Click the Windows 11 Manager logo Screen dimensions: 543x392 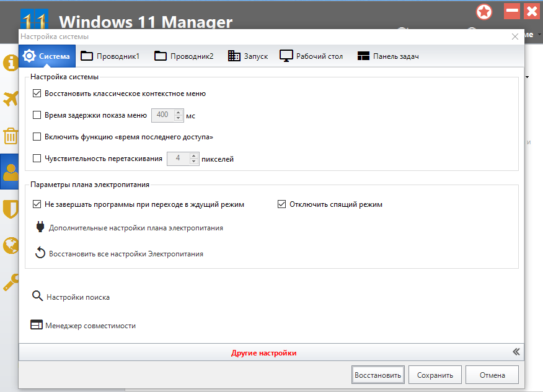click(x=34, y=19)
